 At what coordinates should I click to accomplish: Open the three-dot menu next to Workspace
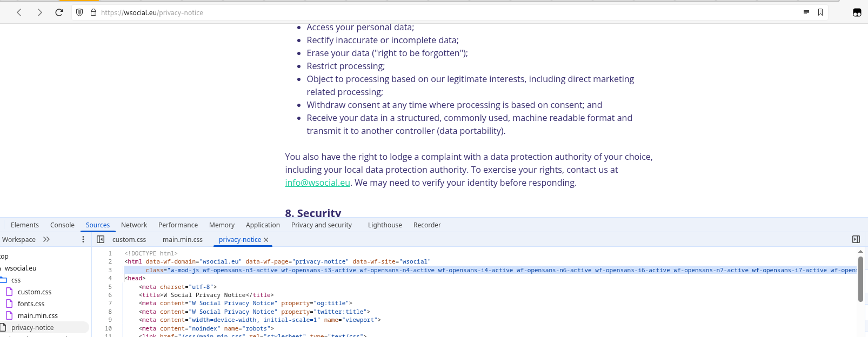(x=83, y=239)
